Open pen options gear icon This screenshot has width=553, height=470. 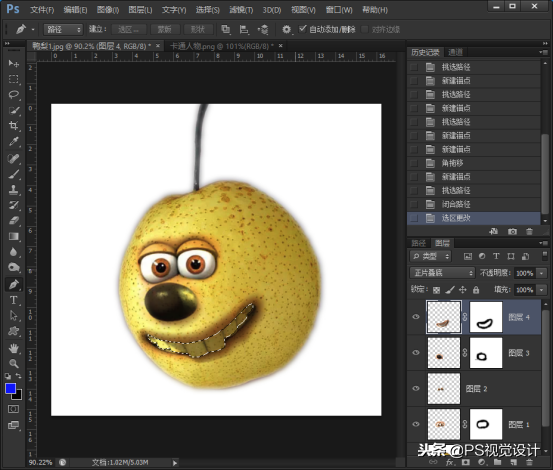286,29
